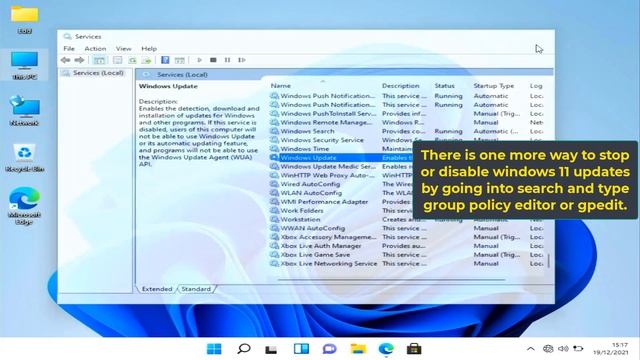
Task: Click the volume speaker tray icon
Action: click(563, 349)
